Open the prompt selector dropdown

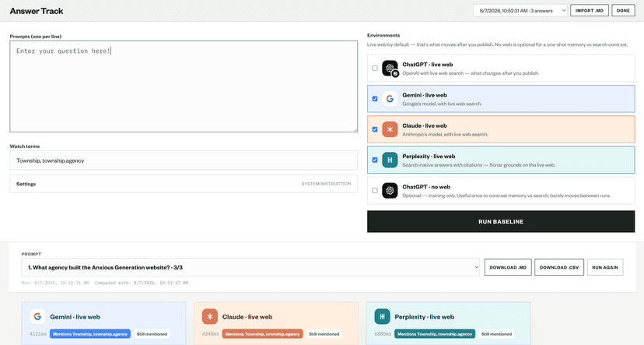pos(250,267)
